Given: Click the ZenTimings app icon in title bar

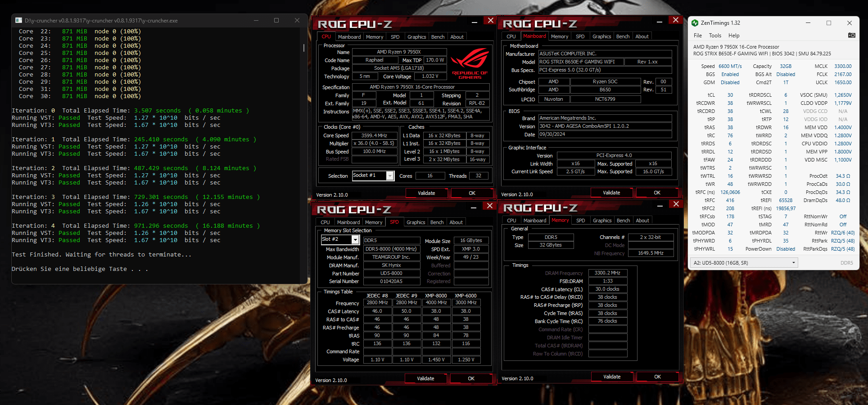Looking at the screenshot, I should click(695, 23).
